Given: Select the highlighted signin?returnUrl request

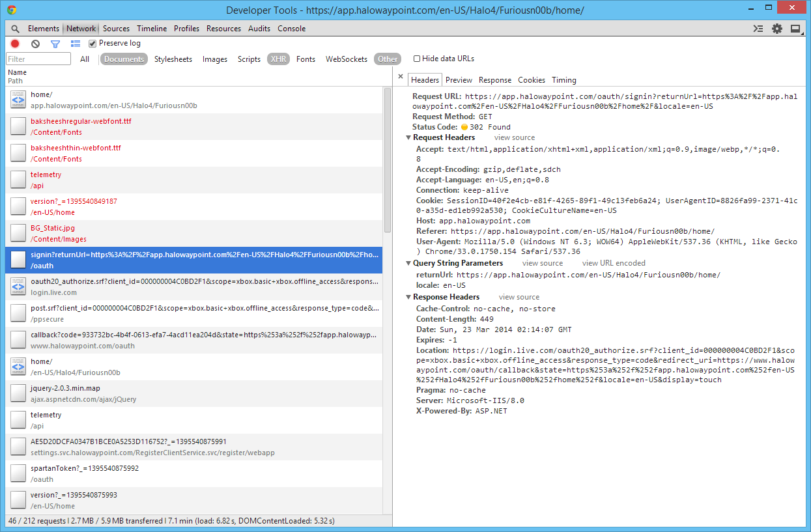Looking at the screenshot, I should click(x=194, y=260).
